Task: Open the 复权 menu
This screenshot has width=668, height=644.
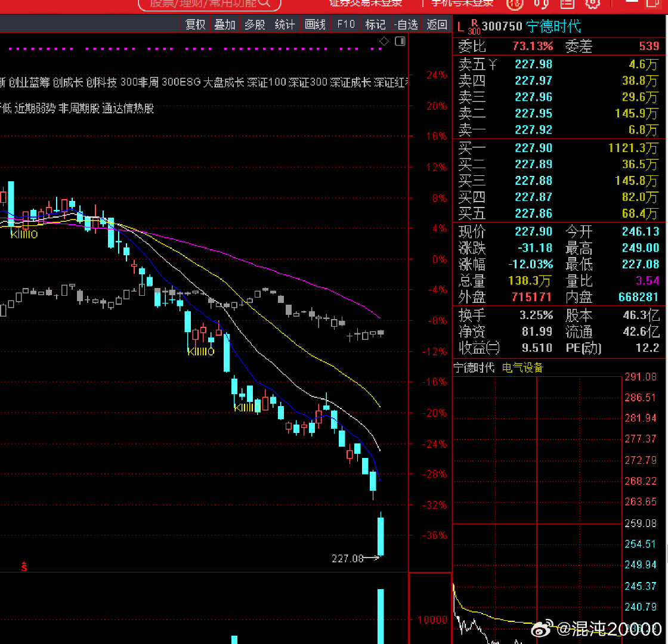Action: [196, 24]
